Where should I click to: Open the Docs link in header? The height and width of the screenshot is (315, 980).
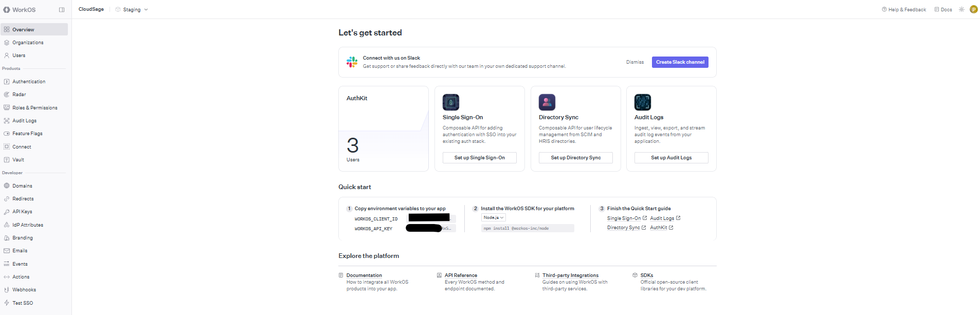[x=943, y=10]
